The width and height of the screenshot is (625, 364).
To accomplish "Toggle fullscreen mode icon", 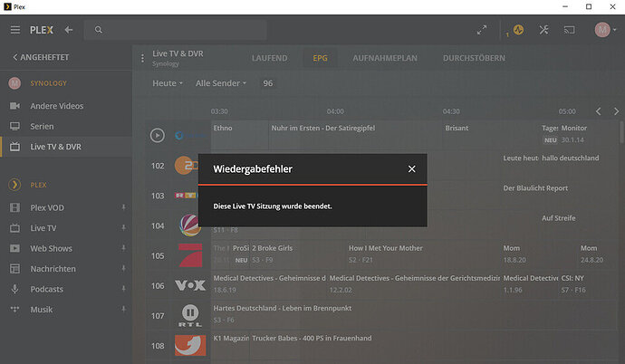I will [x=482, y=30].
